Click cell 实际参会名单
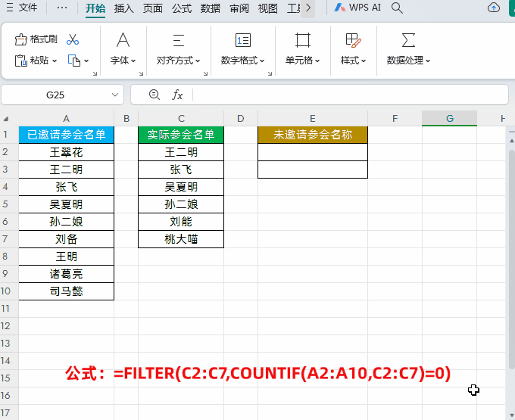515x420 pixels. 181,135
